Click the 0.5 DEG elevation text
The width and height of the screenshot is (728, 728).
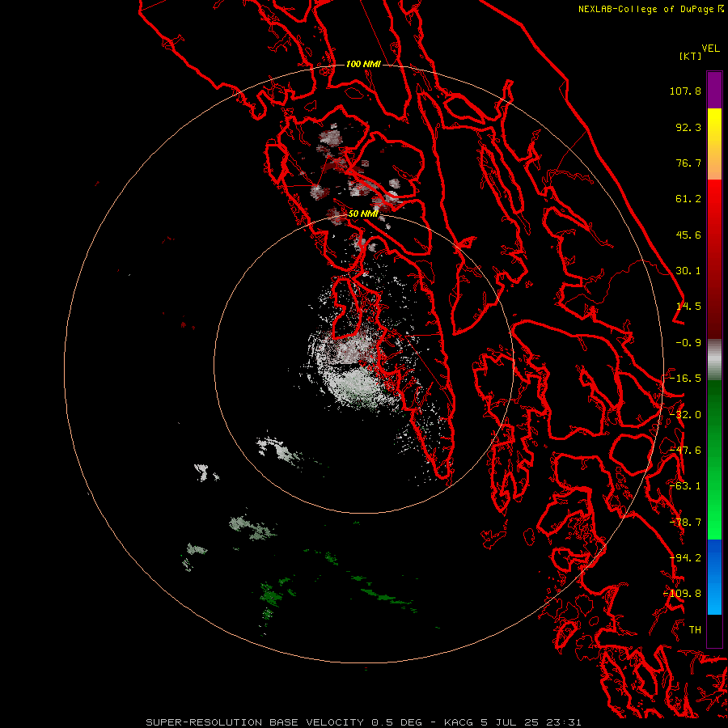(x=396, y=722)
